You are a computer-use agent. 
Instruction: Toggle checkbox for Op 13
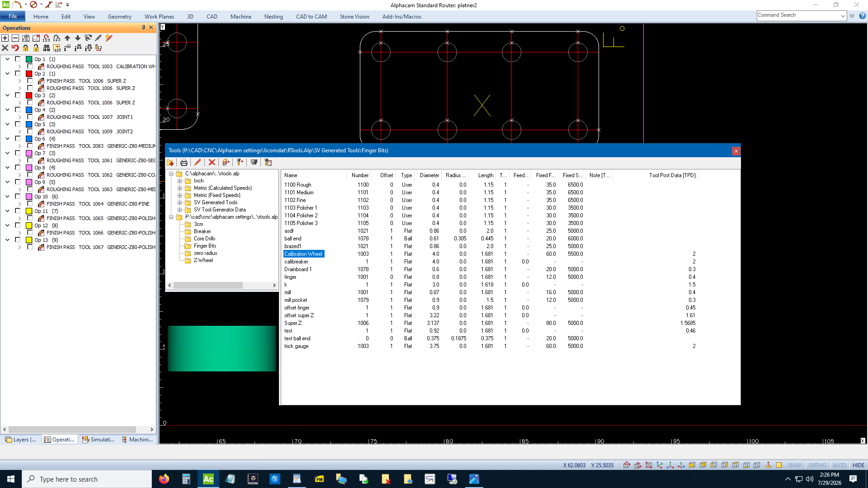18,239
